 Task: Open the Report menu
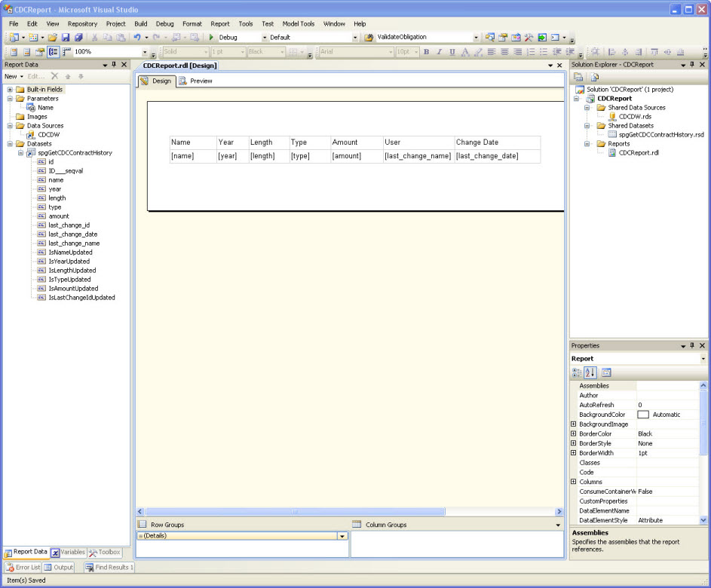220,24
